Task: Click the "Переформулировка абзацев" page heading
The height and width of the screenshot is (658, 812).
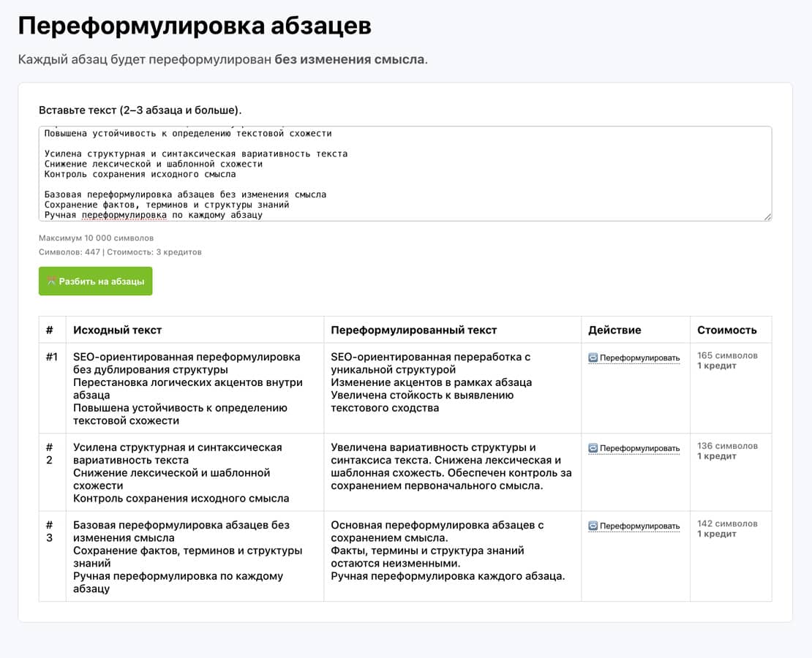Action: [x=195, y=26]
